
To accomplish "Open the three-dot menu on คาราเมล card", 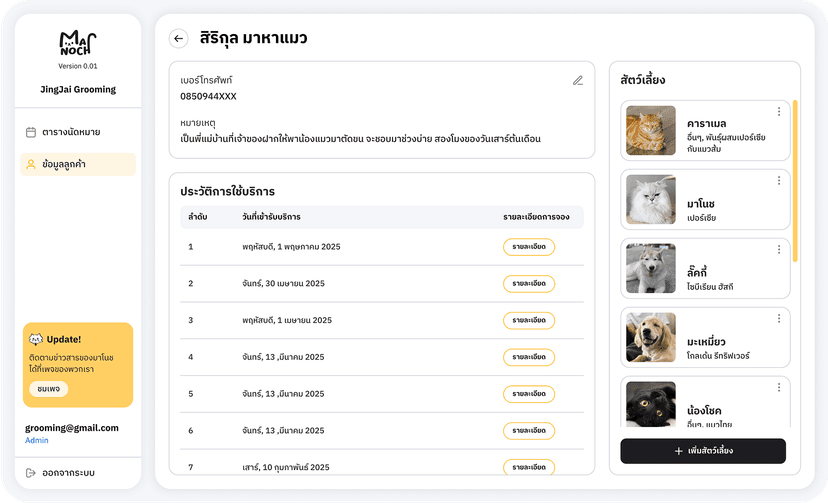I will tap(779, 112).
